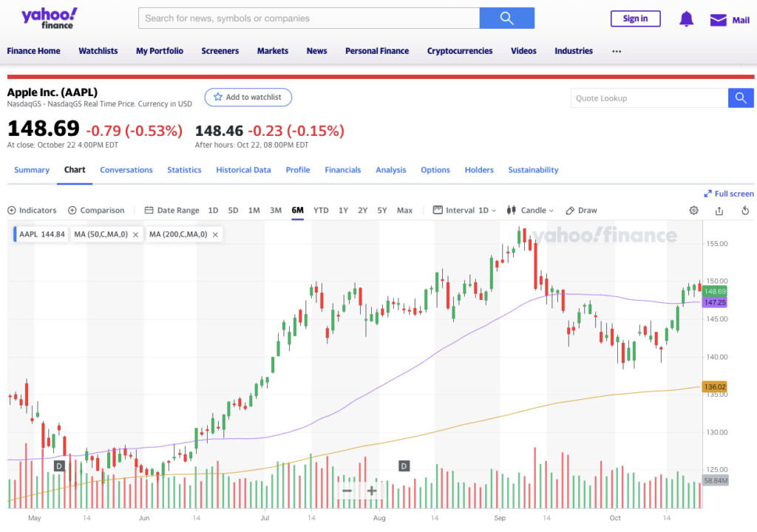This screenshot has height=532, width=757.
Task: Focus the main news and symbols search field
Action: click(309, 18)
